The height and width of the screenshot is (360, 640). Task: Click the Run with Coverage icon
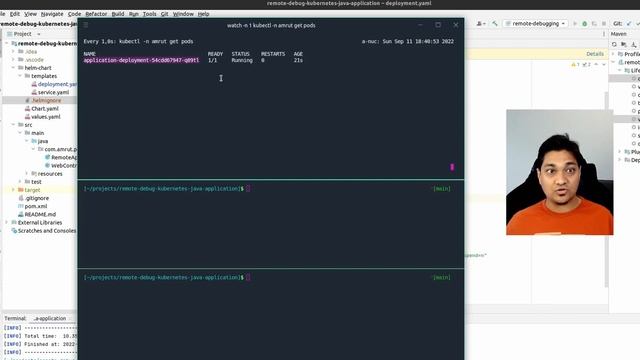point(594,24)
